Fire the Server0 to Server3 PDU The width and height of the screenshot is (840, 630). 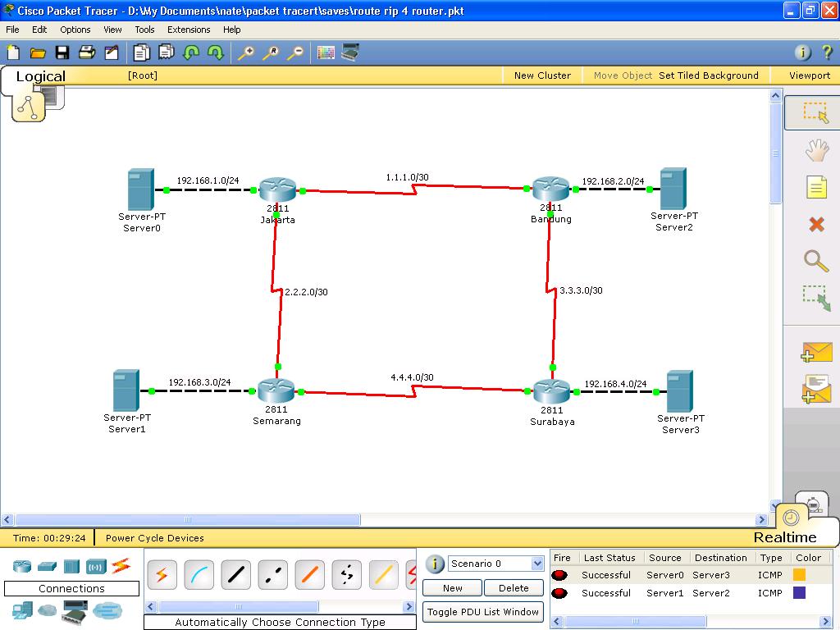tap(559, 575)
